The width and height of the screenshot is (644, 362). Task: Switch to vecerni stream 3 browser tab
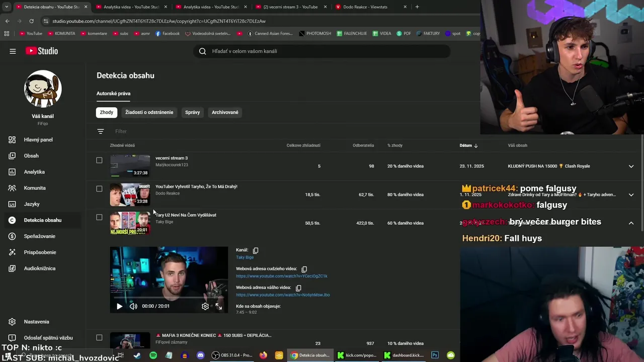pos(290,7)
